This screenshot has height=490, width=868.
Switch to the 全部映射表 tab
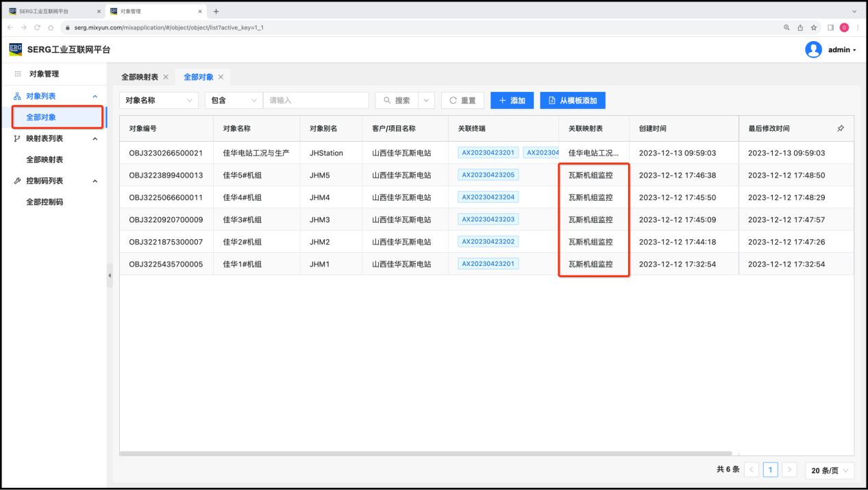tap(140, 77)
